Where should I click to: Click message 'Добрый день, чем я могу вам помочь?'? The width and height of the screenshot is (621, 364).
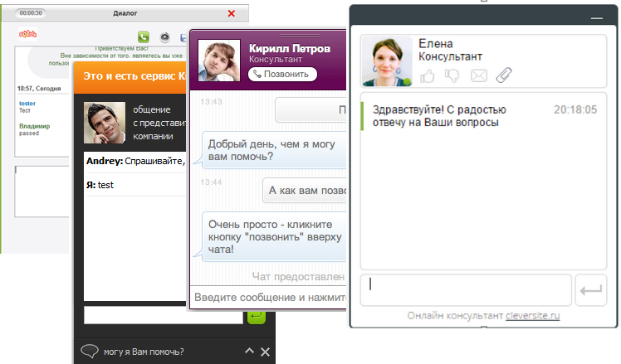[x=274, y=150]
